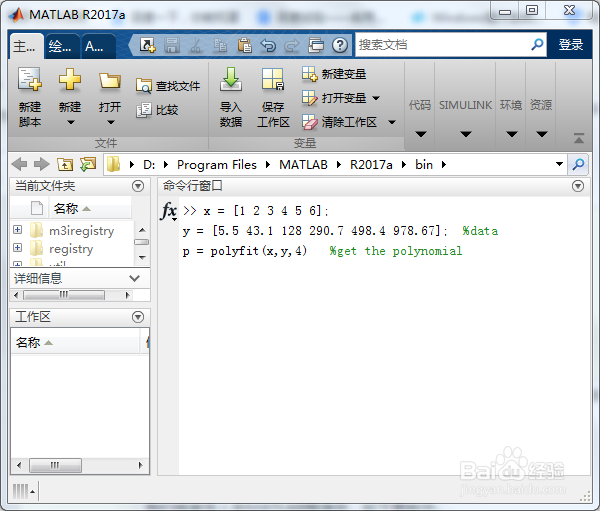Viewport: 600px width, 511px height.
Task: Click Program Files in the address path
Action: [217, 165]
